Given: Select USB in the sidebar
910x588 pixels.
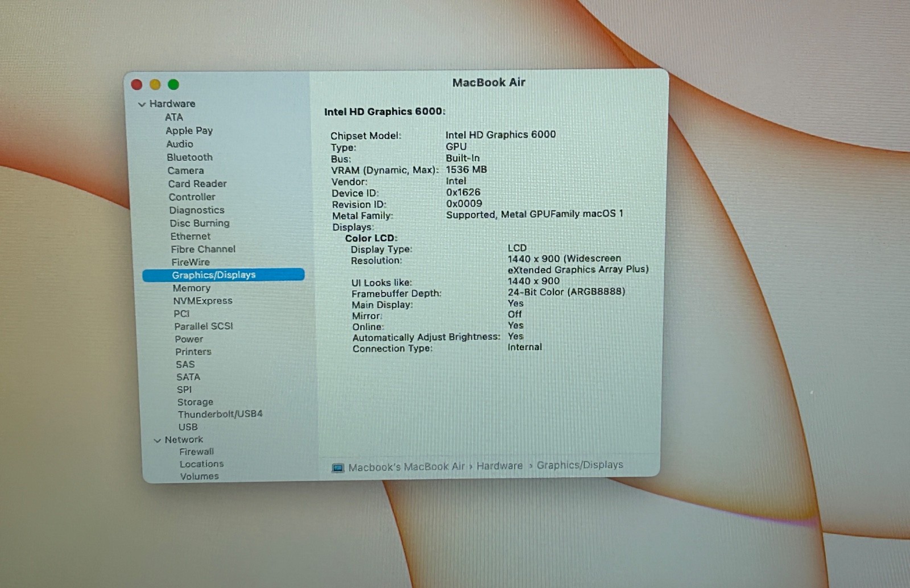Looking at the screenshot, I should [188, 427].
